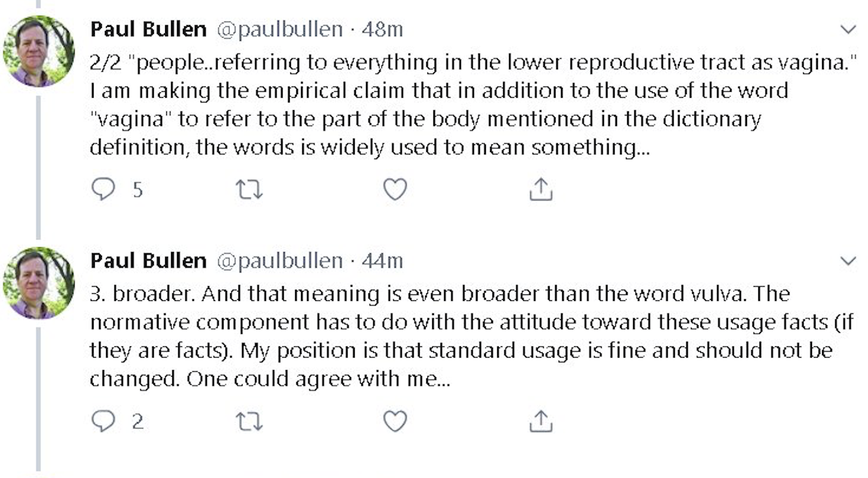868x478 pixels.
Task: Open @paulbullen handle on the 48m tweet
Action: coord(279,29)
